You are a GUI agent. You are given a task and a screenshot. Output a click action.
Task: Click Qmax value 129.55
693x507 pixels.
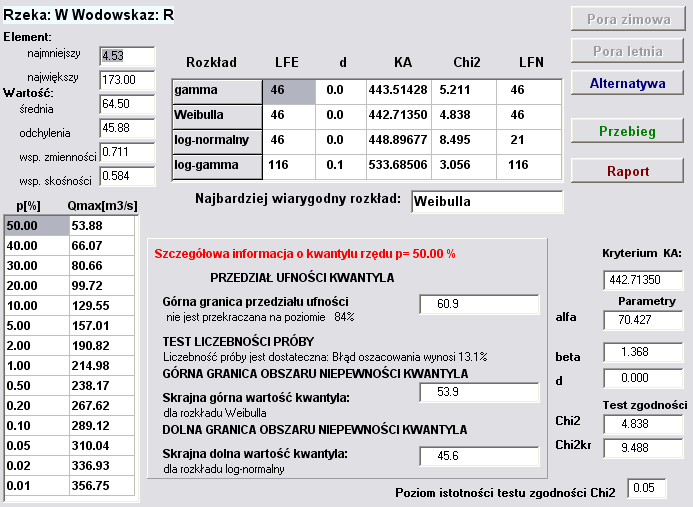102,305
